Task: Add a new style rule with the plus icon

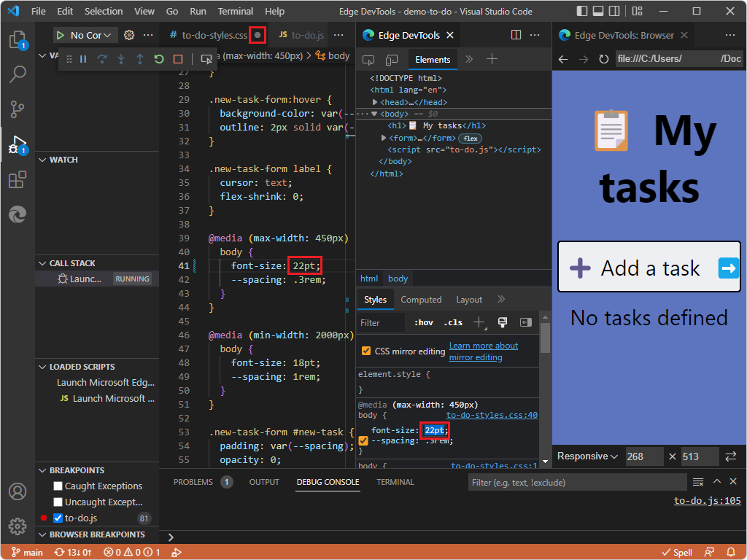Action: (x=478, y=322)
